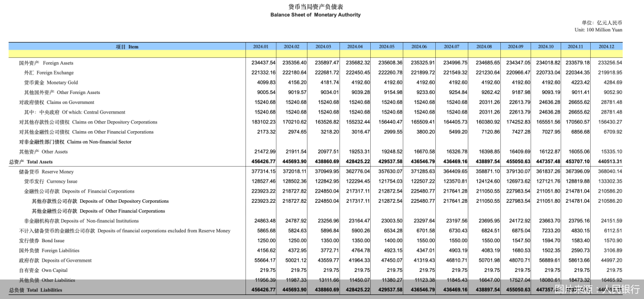Click the 图片来源：人民银行 watermark
Screen dimensions: 644x299
coord(596,289)
